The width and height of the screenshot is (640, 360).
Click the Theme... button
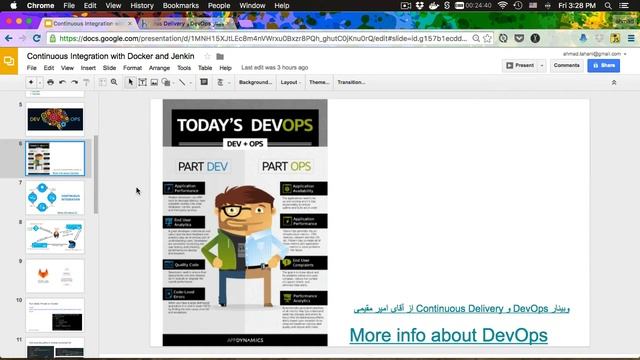(x=319, y=82)
